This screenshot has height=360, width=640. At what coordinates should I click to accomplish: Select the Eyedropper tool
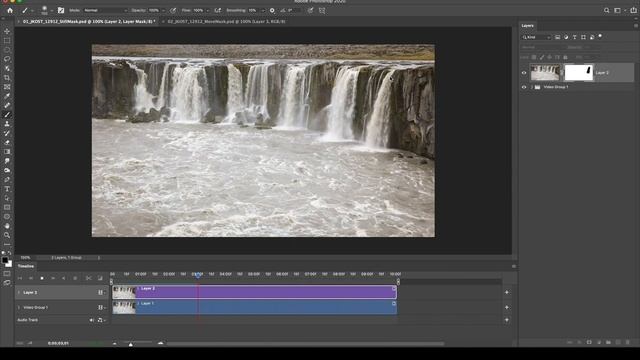coord(7,96)
